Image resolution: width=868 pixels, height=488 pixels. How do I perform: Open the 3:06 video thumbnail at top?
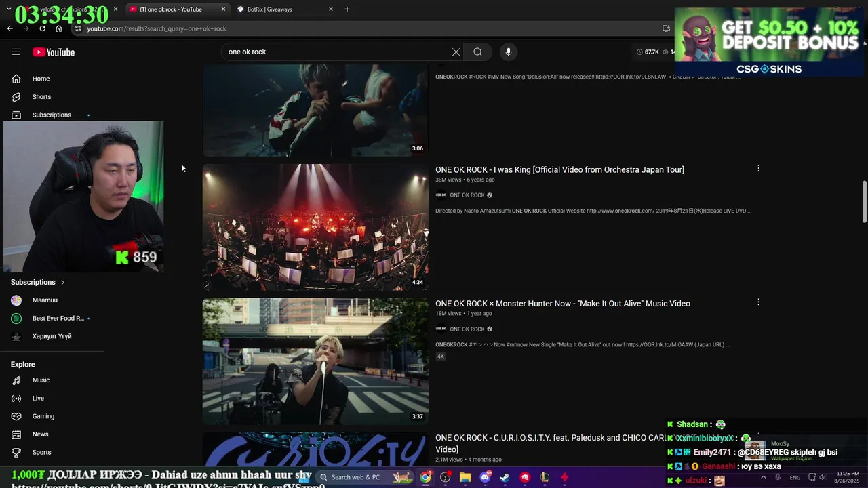coord(315,110)
